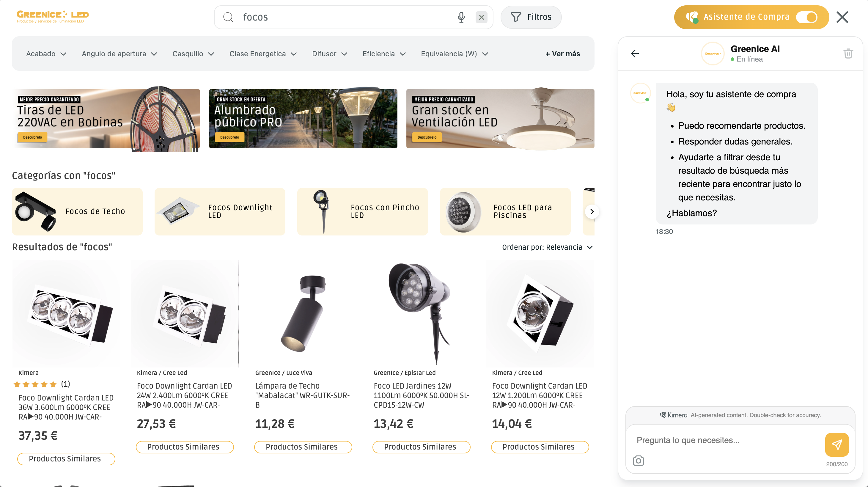Open the Foco LED Jardines product image

pyautogui.click(x=422, y=313)
